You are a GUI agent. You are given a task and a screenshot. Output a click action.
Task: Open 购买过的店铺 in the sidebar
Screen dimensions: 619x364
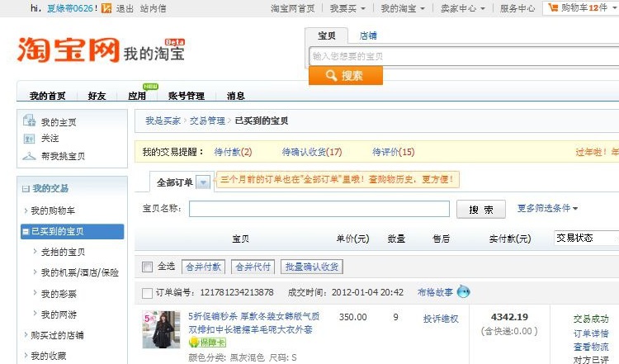coord(57,335)
